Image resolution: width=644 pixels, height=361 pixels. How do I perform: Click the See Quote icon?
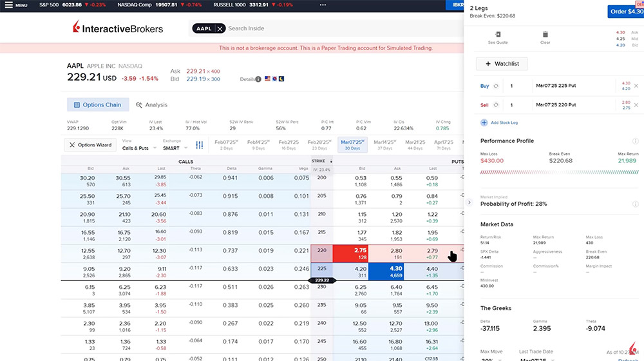(498, 34)
